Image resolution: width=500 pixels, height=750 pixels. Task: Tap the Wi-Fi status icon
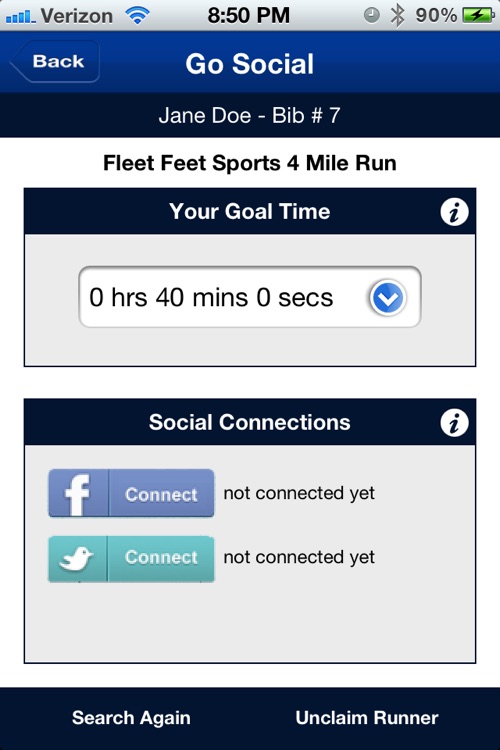click(x=137, y=16)
